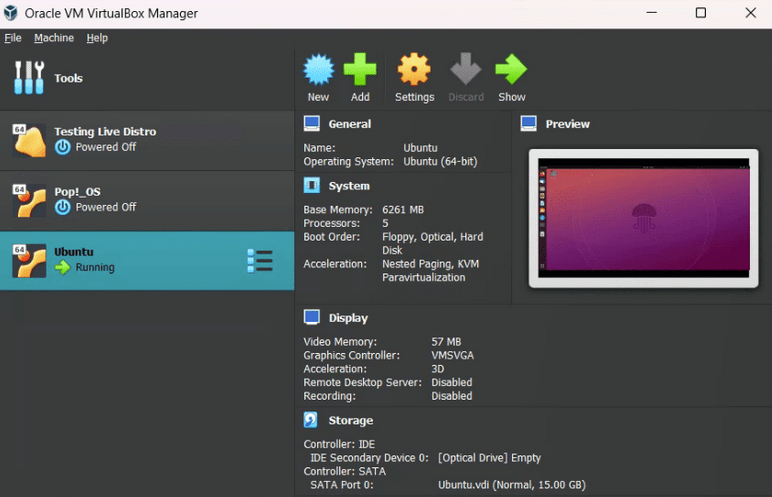Click the [Optical Drive] Empty entry
772x497 pixels.
pyautogui.click(x=489, y=458)
